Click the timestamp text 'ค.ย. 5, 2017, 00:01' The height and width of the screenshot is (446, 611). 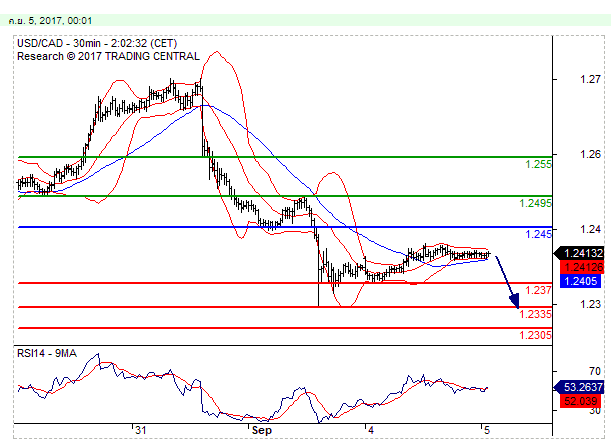pos(51,21)
